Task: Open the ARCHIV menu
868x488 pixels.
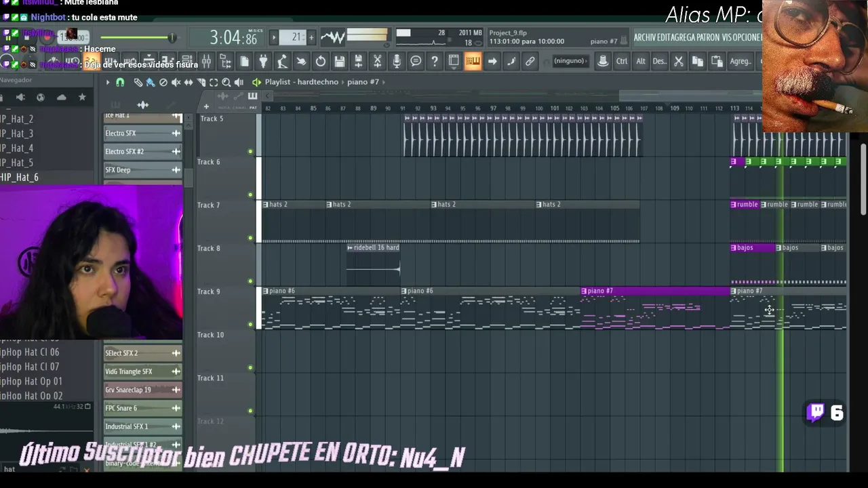Action: (x=646, y=37)
